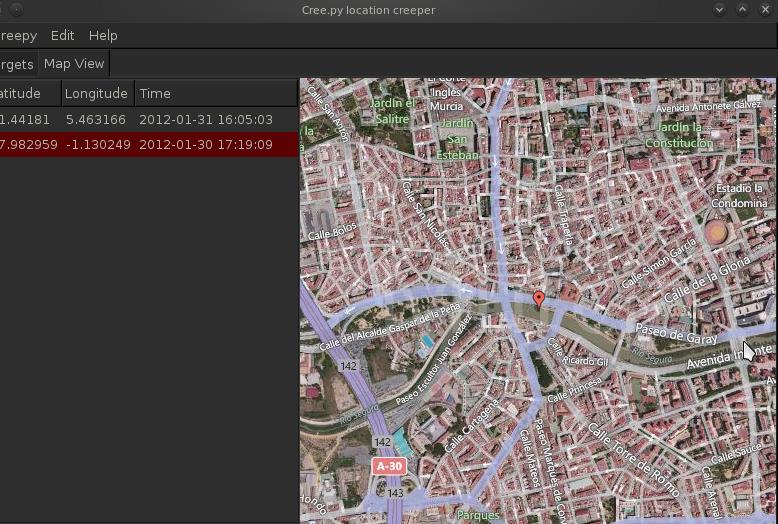Open the Help menu
This screenshot has height=524, width=778.
pos(103,35)
